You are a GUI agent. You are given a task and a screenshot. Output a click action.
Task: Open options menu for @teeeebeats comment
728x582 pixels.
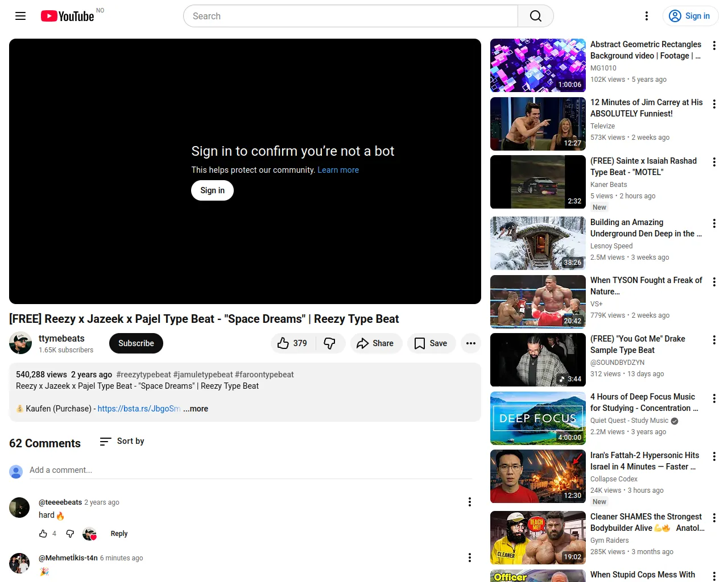[x=469, y=502]
